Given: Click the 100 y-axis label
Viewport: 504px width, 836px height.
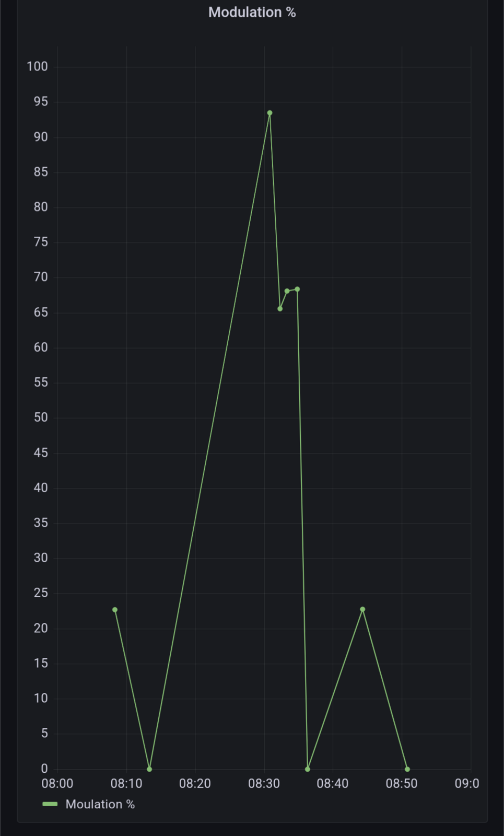Looking at the screenshot, I should click(37, 66).
